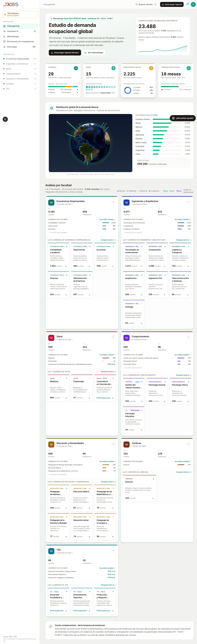Click arrow on Entrenamiento Deportivo card

coord(89,611)
